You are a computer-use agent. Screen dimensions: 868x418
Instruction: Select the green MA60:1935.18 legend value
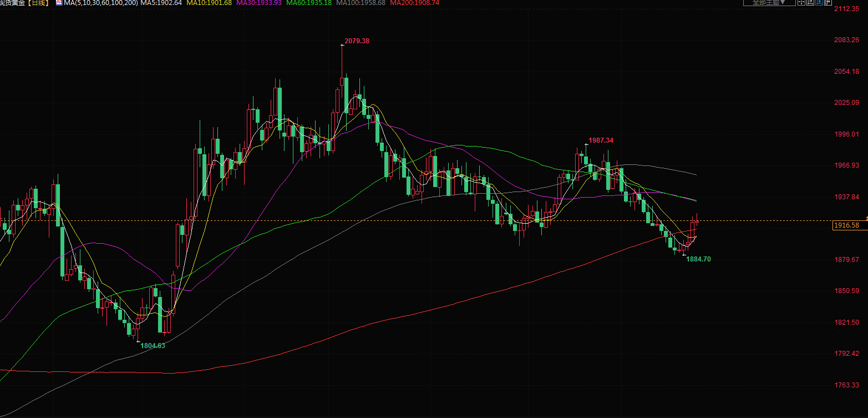pyautogui.click(x=309, y=3)
